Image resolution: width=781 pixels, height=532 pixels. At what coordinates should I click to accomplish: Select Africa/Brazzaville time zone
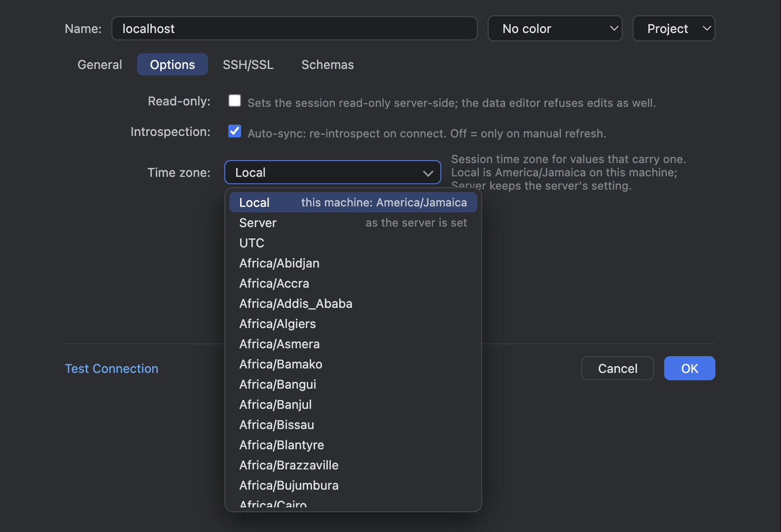pyautogui.click(x=353, y=465)
